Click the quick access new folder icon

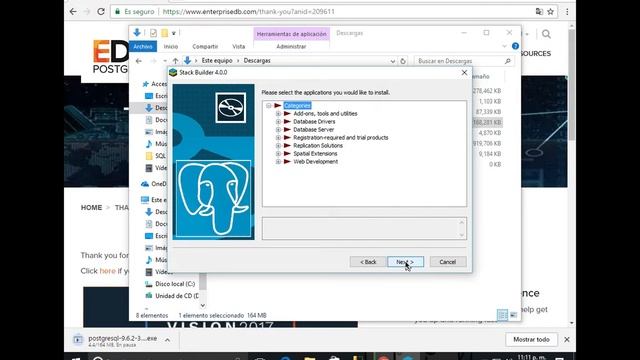pyautogui.click(x=164, y=33)
